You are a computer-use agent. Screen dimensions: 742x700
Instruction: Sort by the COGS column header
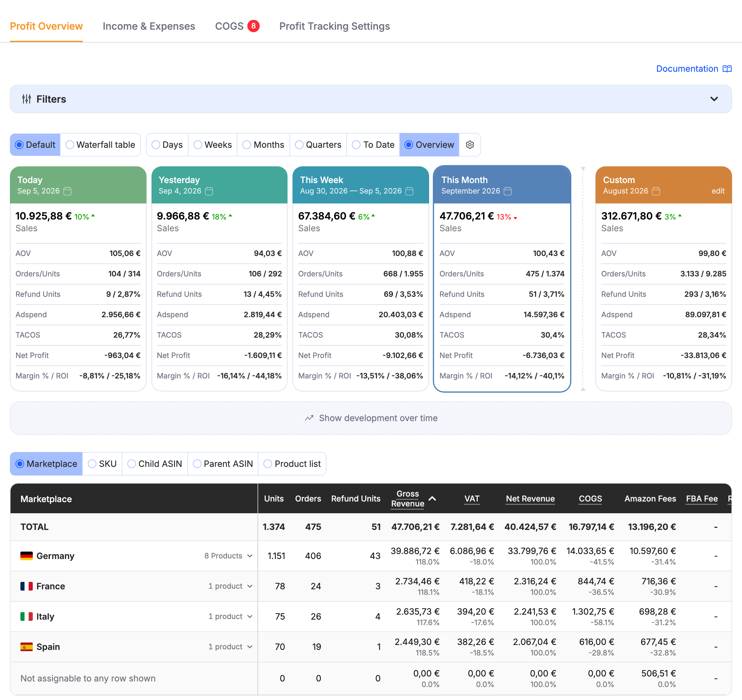590,498
